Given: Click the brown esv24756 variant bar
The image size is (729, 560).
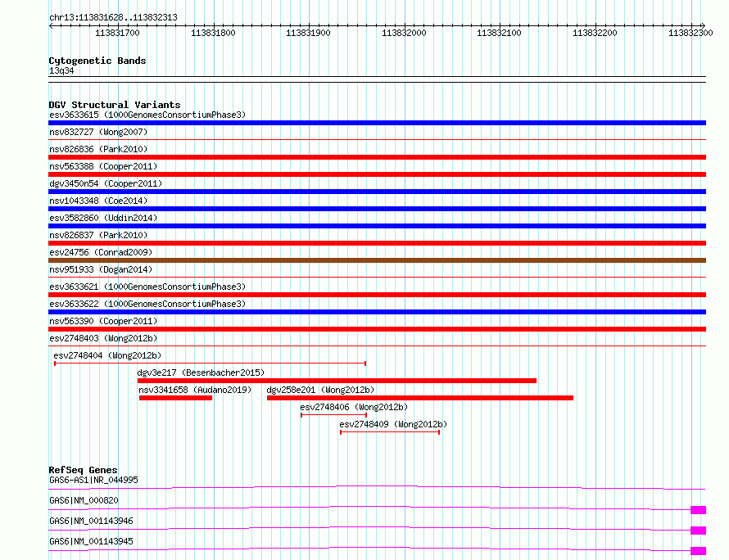Looking at the screenshot, I should point(377,260).
